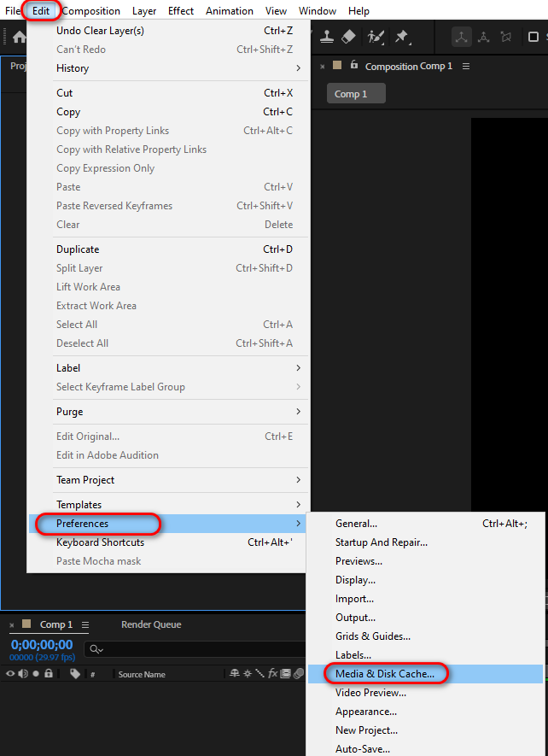Screen dimensions: 548x756
Task: Open Video Preview preferences
Action: (426, 693)
